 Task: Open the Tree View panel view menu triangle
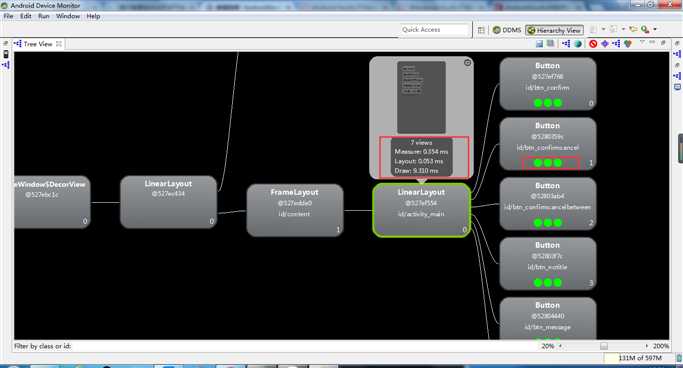[x=642, y=43]
